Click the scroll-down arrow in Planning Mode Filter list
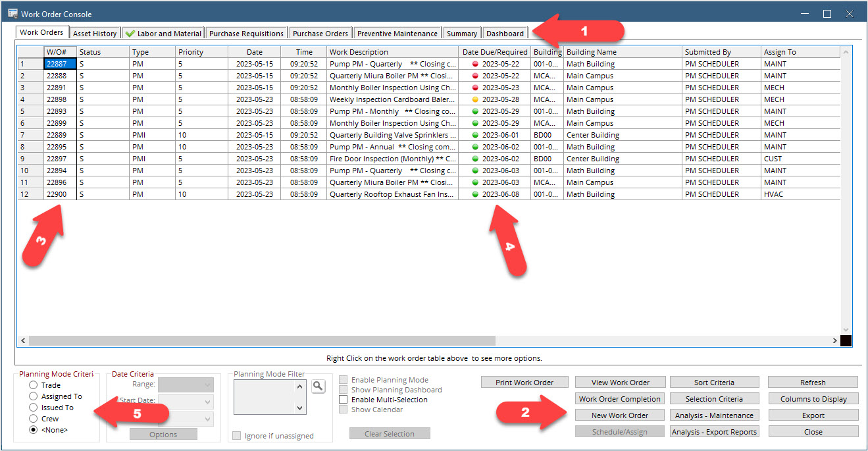The image size is (868, 451). pyautogui.click(x=300, y=408)
